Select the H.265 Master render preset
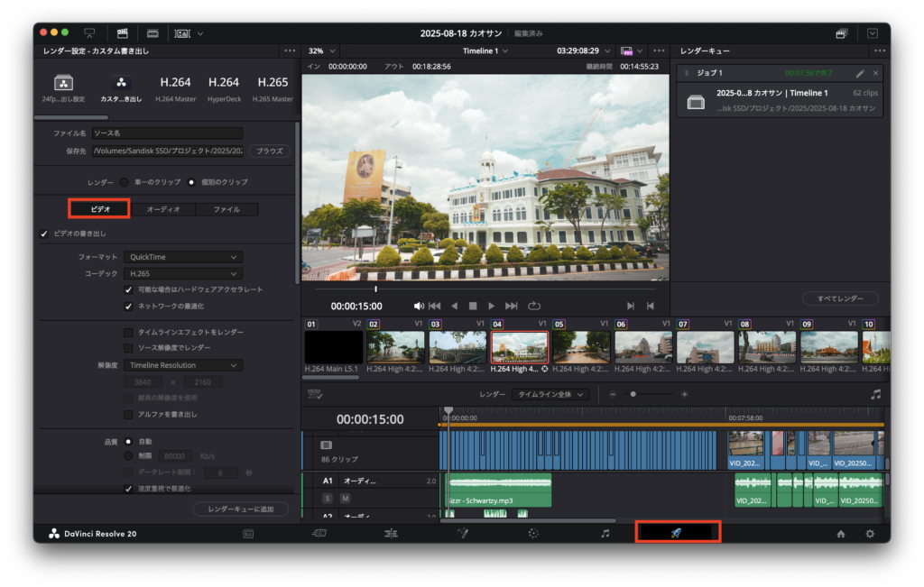The height and width of the screenshot is (587, 924). 273,87
